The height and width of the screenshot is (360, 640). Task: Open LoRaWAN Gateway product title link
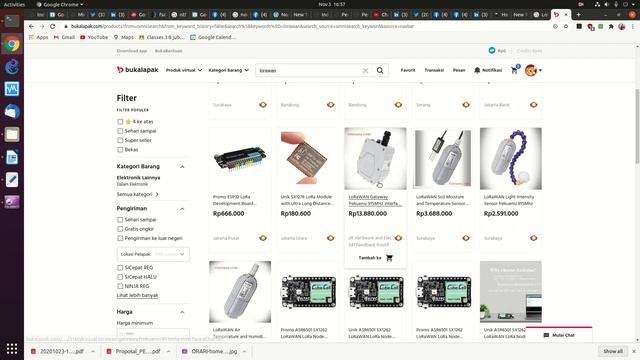(374, 200)
